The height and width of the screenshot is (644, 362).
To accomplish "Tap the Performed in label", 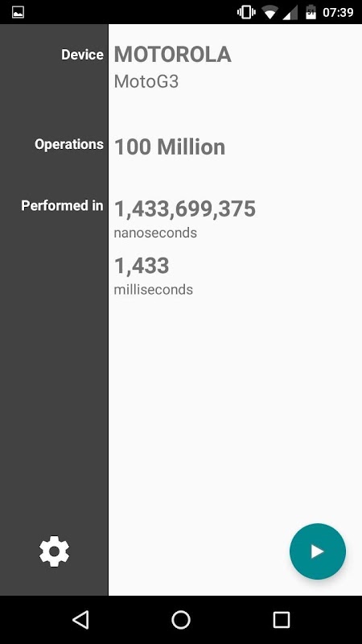I will point(62,205).
